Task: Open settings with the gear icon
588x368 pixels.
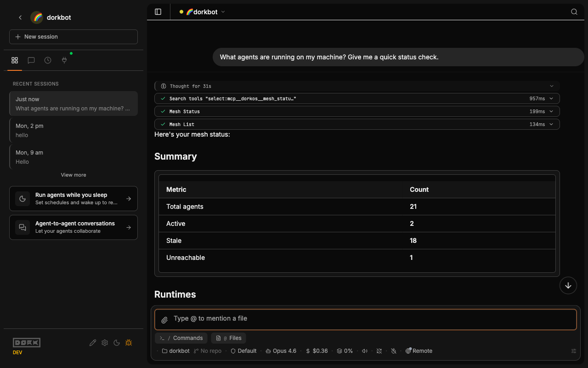Action: (105, 343)
